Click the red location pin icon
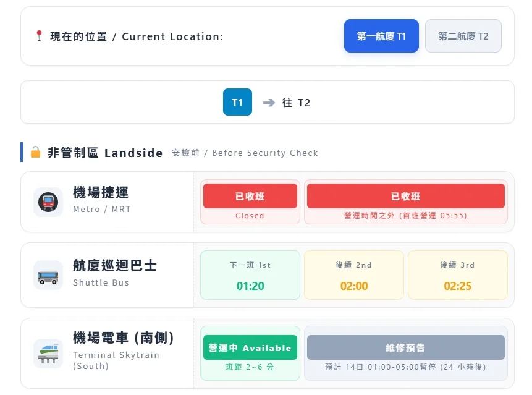The height and width of the screenshot is (395, 532). (x=39, y=36)
